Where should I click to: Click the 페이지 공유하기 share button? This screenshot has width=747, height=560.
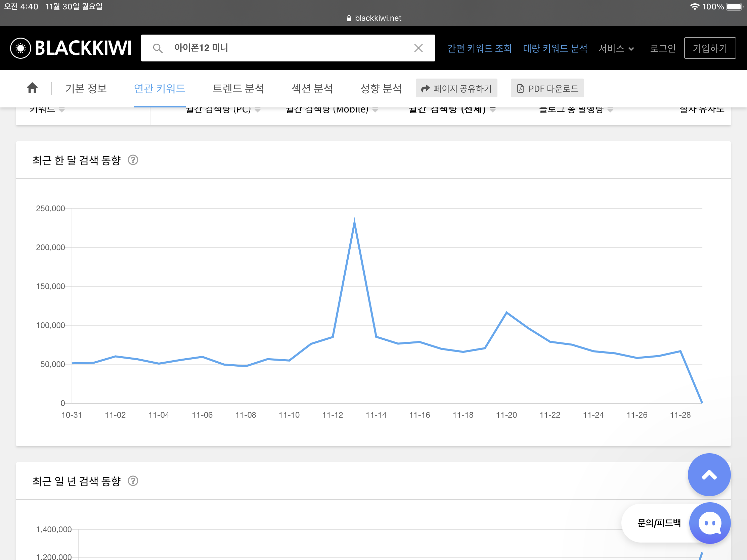coord(456,88)
